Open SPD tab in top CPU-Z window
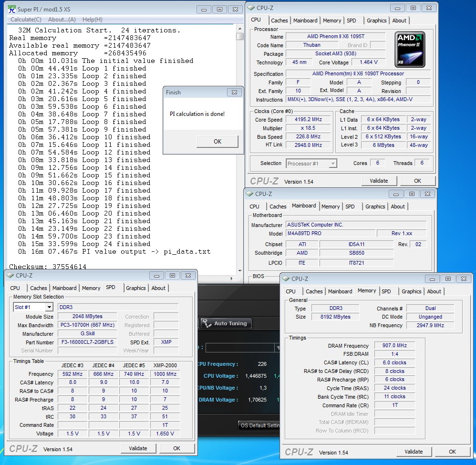 coord(351,21)
